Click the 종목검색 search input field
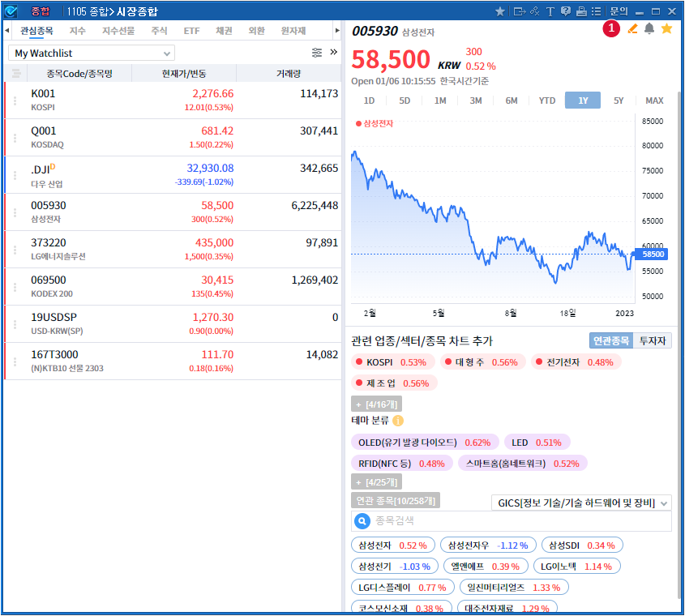Screen dimensions: 685x616 [519, 521]
